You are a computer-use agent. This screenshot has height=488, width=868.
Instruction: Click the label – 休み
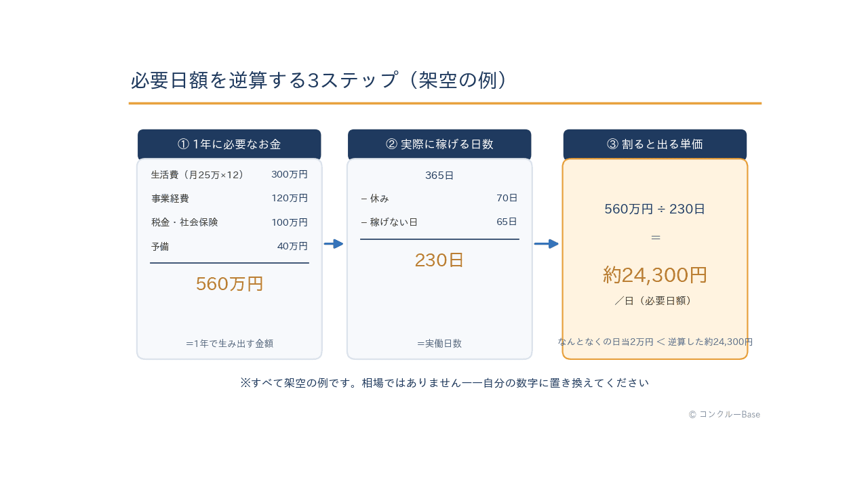pos(375,199)
